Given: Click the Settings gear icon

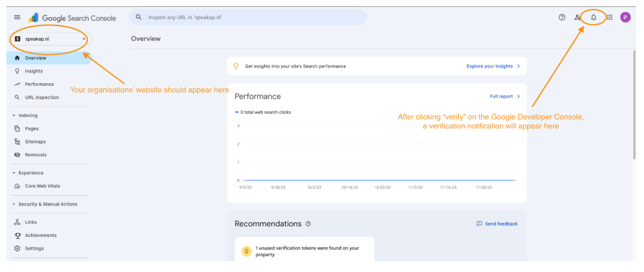Looking at the screenshot, I should pos(17,248).
